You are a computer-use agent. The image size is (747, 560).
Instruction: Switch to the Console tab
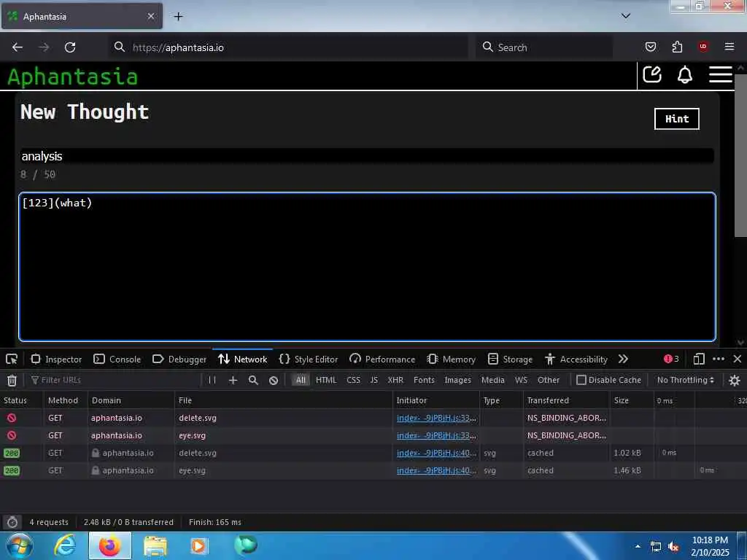[117, 359]
